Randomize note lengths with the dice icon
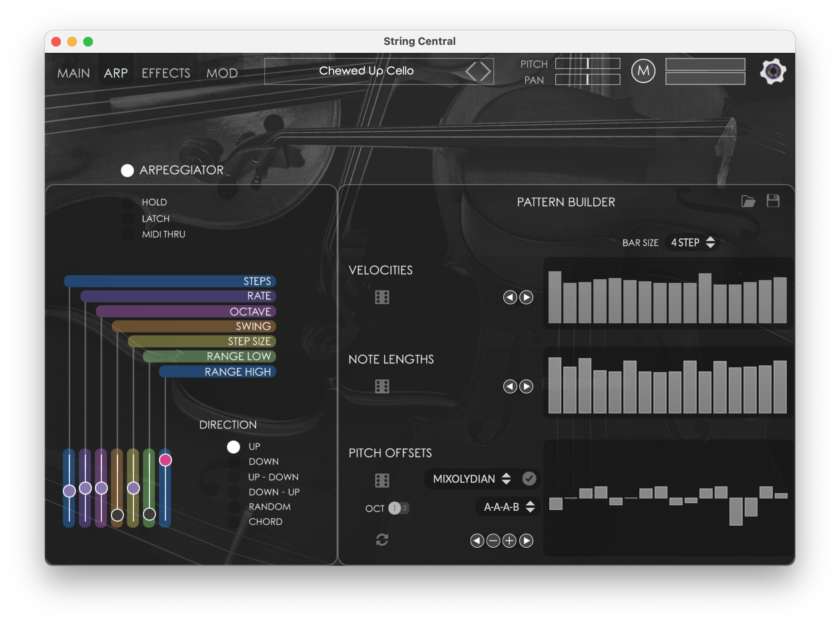This screenshot has height=625, width=840. click(382, 386)
